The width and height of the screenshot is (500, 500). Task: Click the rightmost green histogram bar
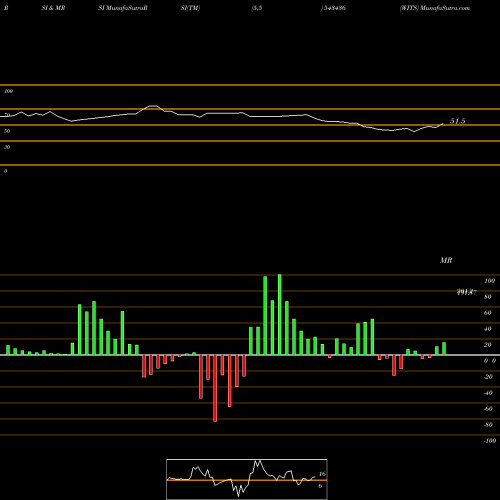444,349
